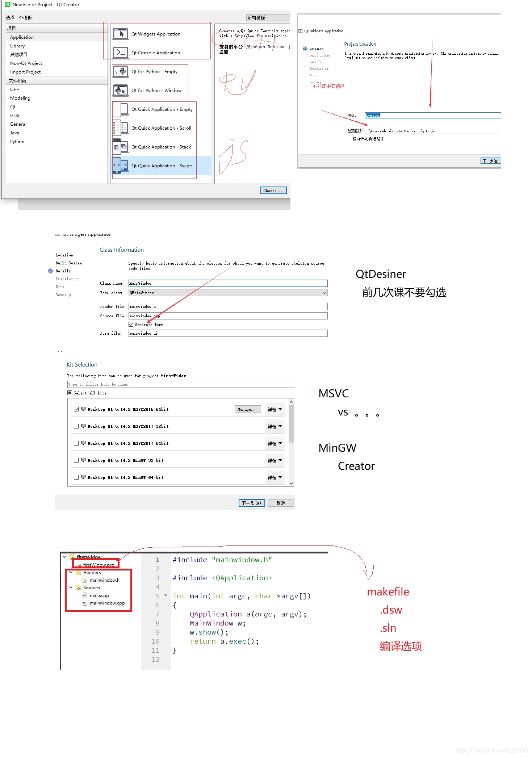Expand details for the MSVC2017 32bit kit
This screenshot has height=757, width=532.
tap(275, 426)
